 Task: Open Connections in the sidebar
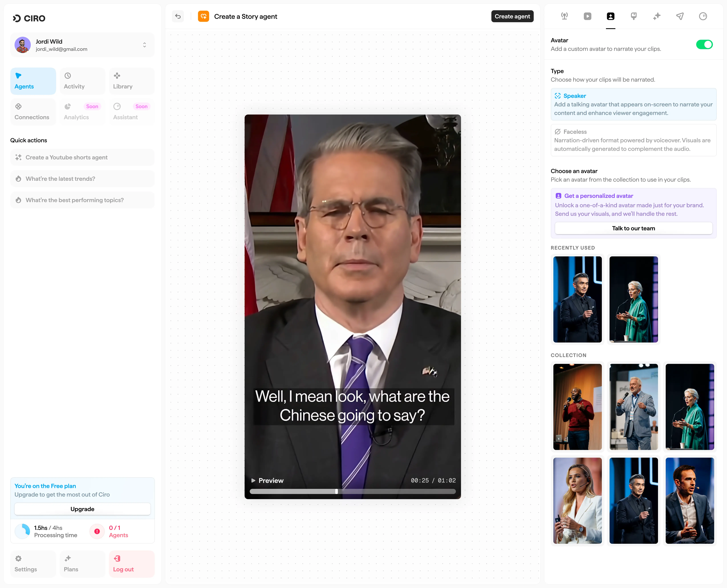tap(33, 112)
